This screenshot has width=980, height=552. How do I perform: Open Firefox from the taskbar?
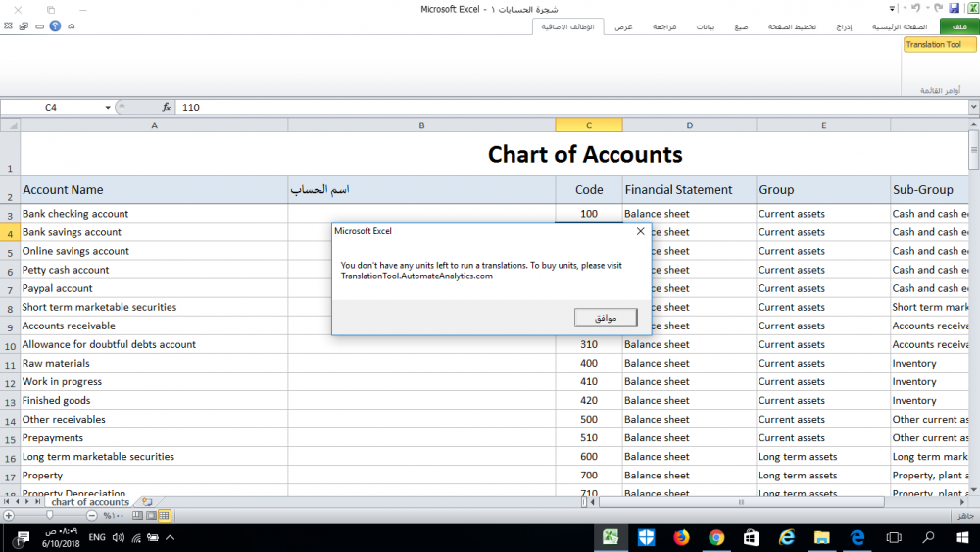point(681,537)
